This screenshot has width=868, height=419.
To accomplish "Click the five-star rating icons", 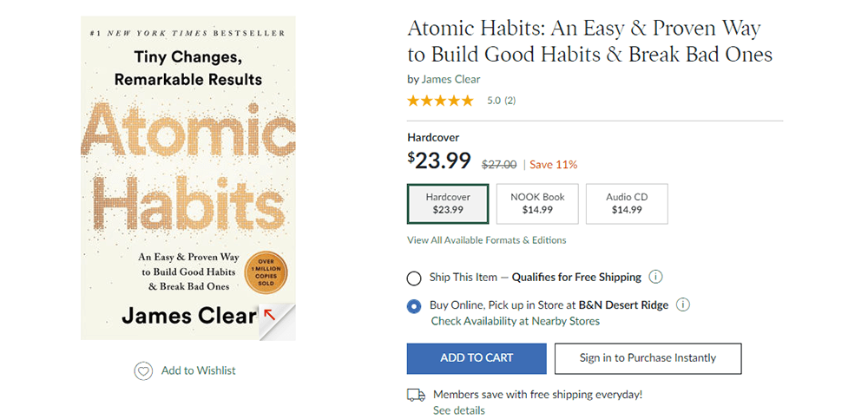I will pos(440,101).
